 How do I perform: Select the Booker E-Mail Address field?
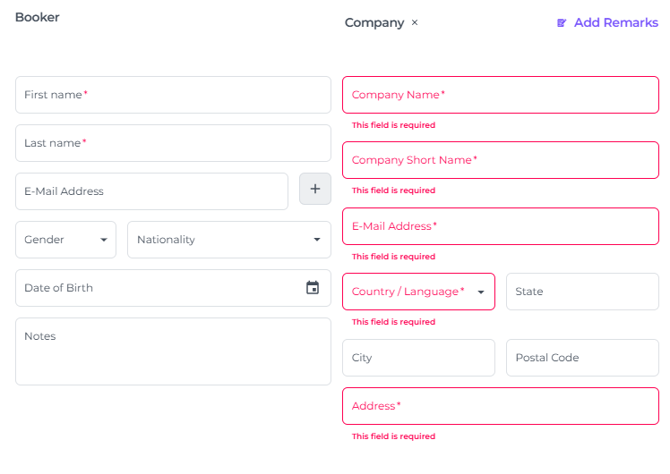pyautogui.click(x=151, y=191)
